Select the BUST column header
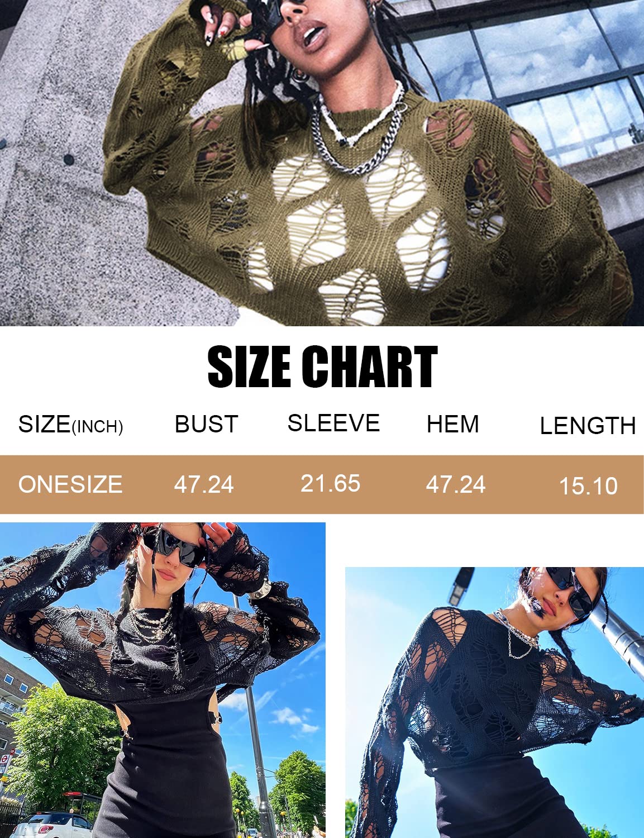This screenshot has width=644, height=838. coord(206,424)
